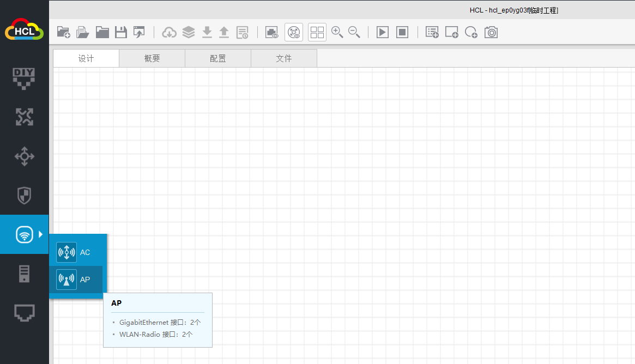635x364 pixels.
Task: Open the wireless device category
Action: tap(25, 234)
